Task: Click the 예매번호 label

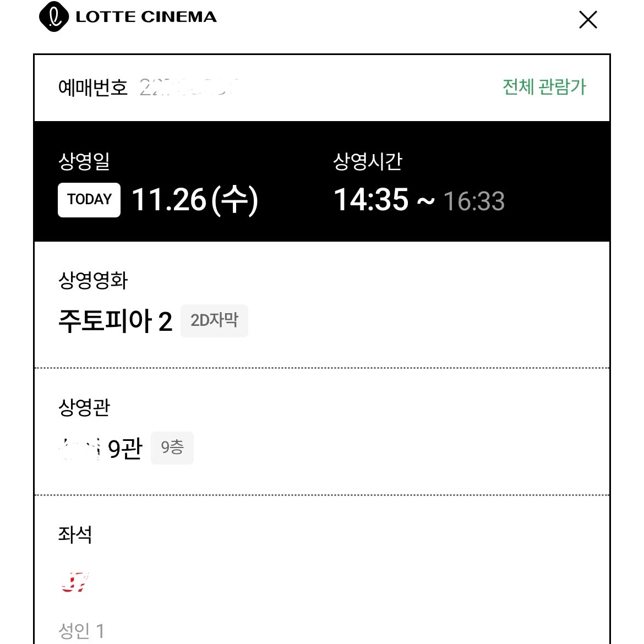Action: (93, 88)
